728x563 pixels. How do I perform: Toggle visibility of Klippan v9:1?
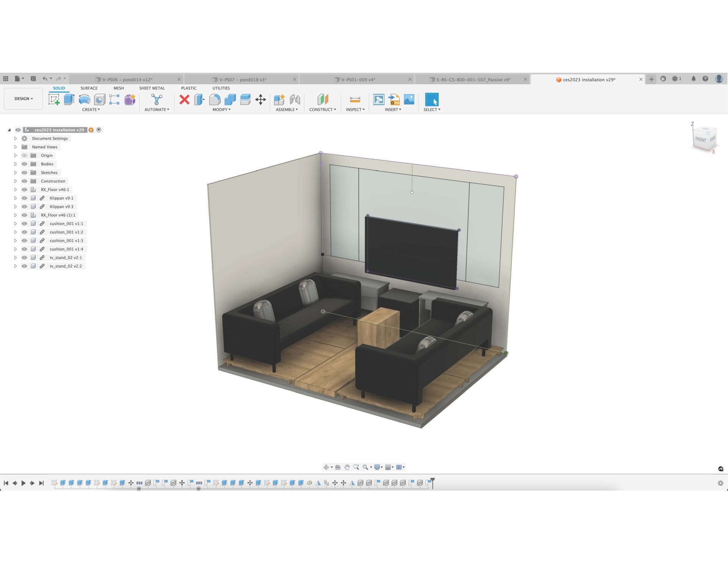(x=24, y=198)
